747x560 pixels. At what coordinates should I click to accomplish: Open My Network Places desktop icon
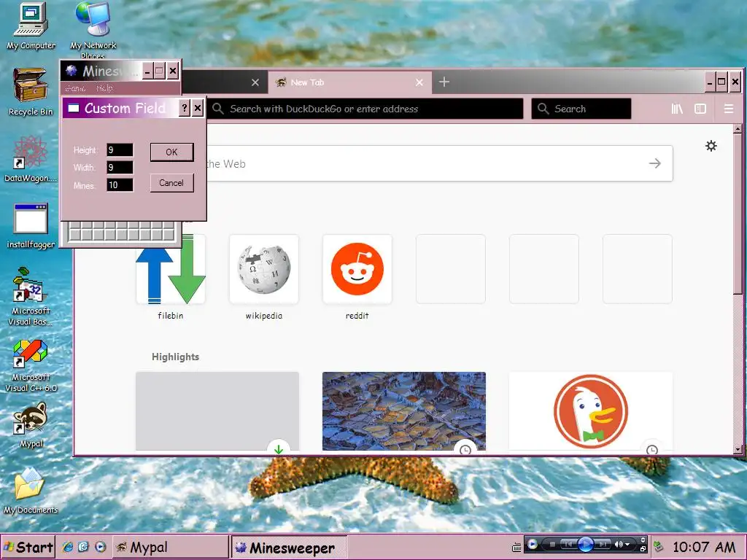(93, 29)
